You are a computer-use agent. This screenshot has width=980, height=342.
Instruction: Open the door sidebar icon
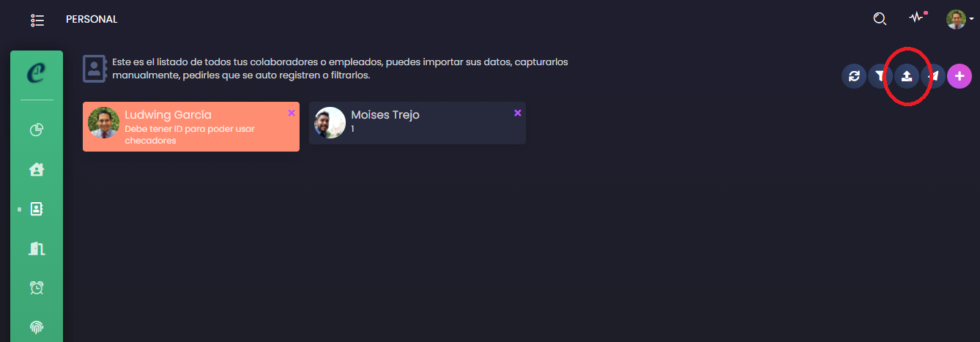click(37, 249)
